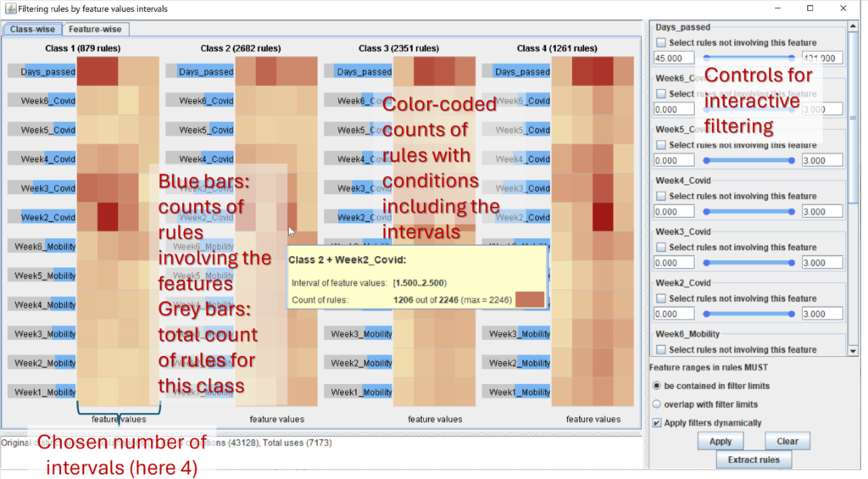This screenshot has width=868, height=479.
Task: Click the color swatch in the yellow tooltip
Action: click(529, 299)
